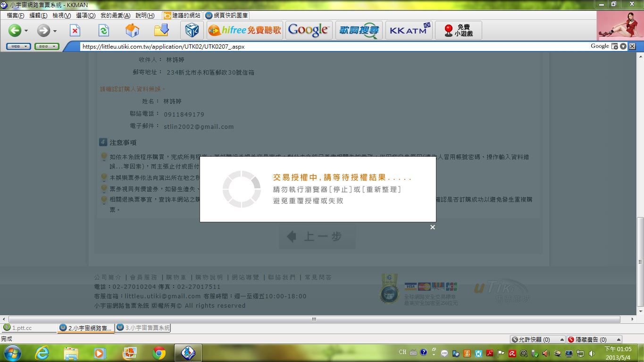Viewport: 644px width, 362px height.
Task: Expand the Forward button history dropdown
Action: 55,31
